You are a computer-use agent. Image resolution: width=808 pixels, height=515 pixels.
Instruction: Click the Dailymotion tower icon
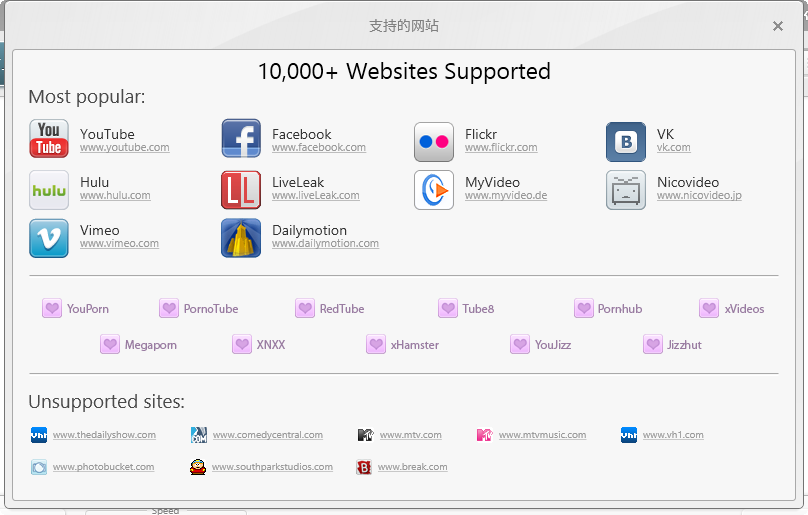tap(241, 238)
